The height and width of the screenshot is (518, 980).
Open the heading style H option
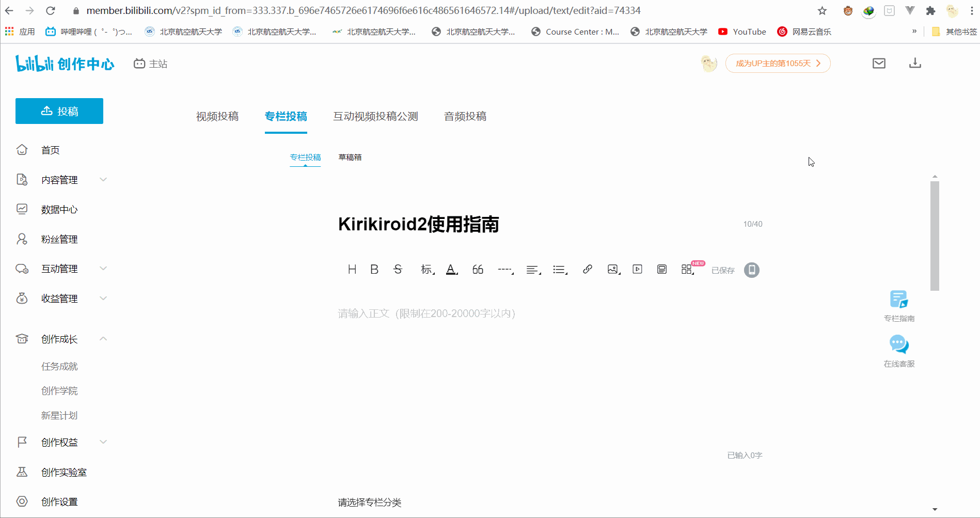click(x=352, y=269)
